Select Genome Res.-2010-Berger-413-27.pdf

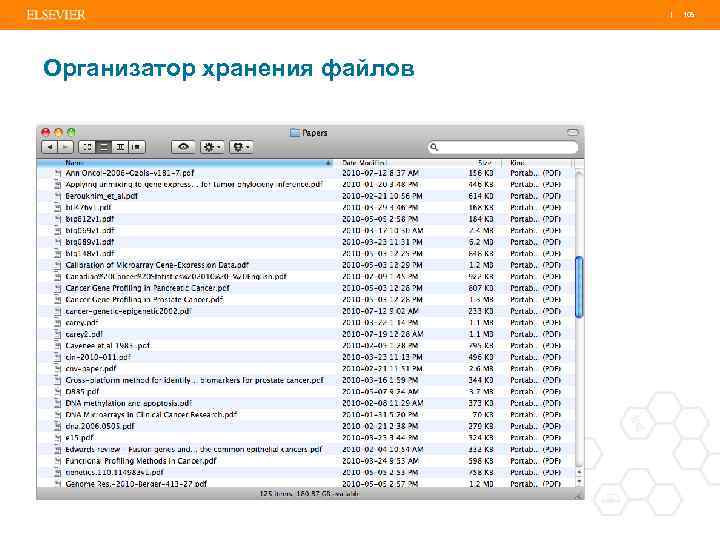[136, 484]
